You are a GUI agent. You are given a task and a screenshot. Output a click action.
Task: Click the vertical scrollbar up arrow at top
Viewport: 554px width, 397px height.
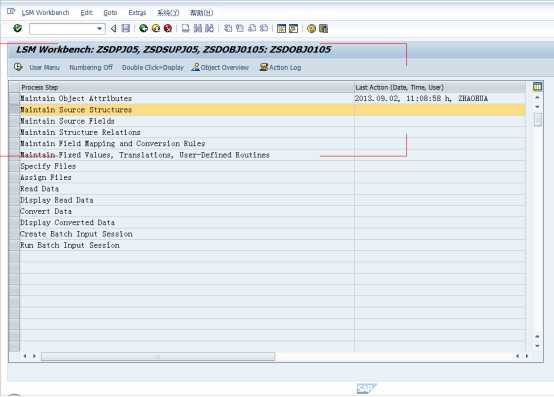coord(537,97)
